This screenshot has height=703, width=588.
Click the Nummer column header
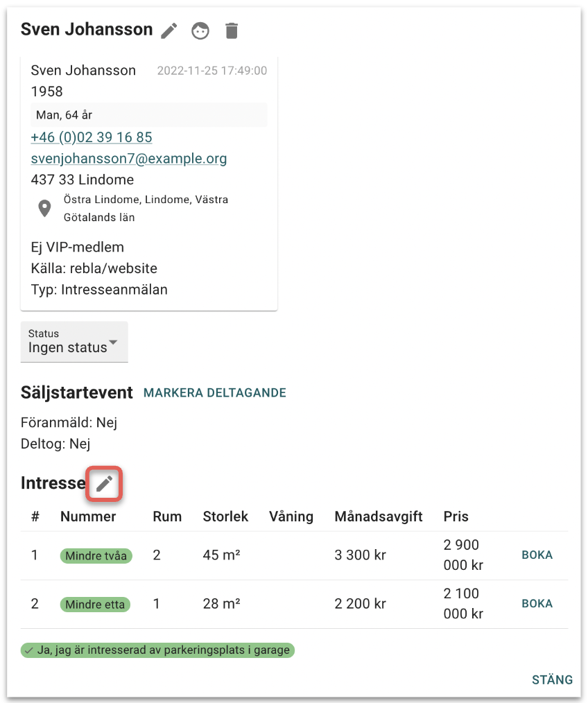click(x=88, y=517)
